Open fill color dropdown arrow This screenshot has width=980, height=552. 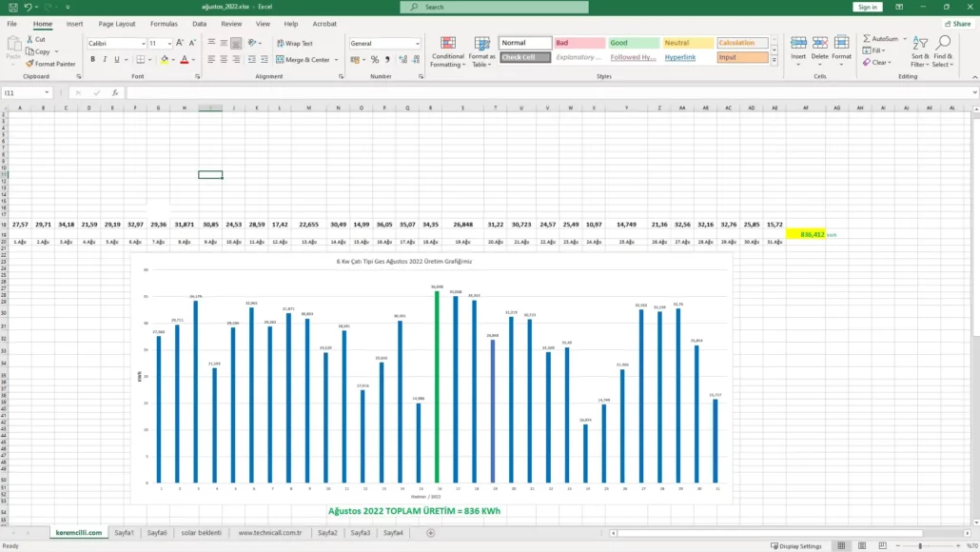pyautogui.click(x=173, y=60)
